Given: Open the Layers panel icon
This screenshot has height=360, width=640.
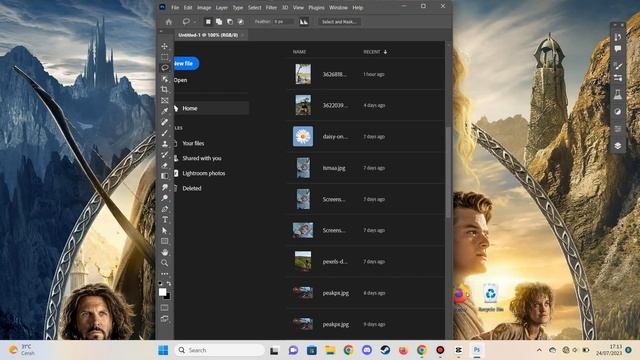Looking at the screenshot, I should (618, 146).
